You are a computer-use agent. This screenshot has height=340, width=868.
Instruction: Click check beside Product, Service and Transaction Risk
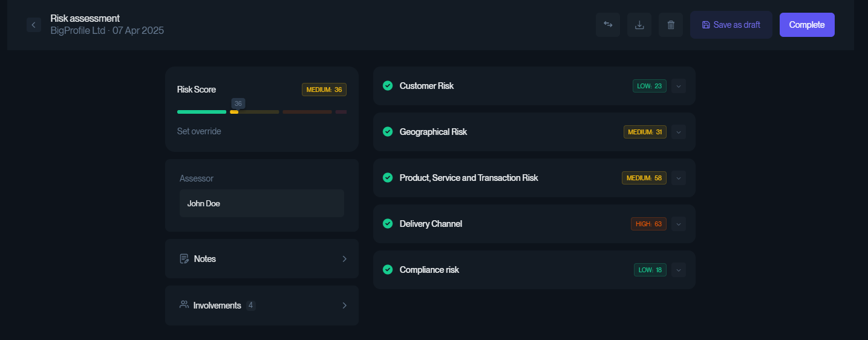pos(388,178)
